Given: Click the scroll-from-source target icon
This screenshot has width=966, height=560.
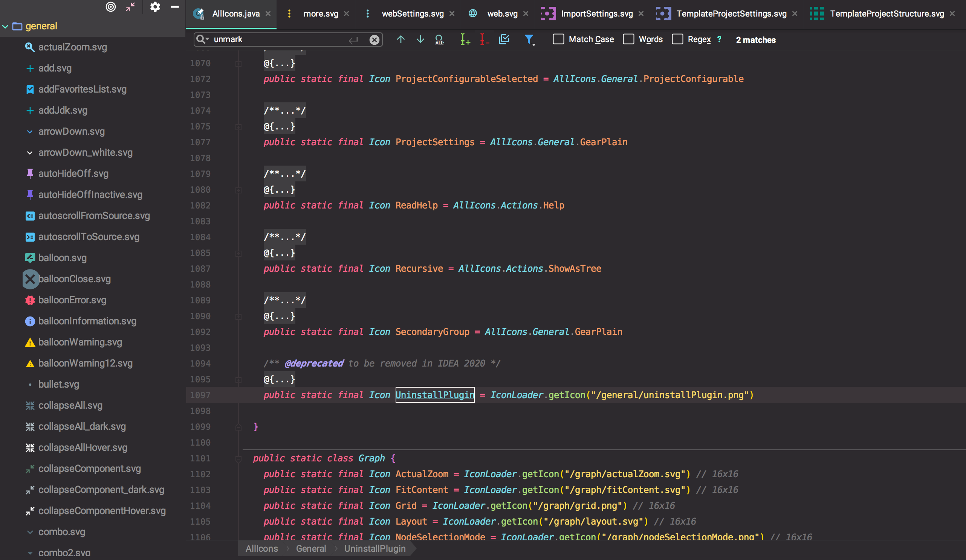Looking at the screenshot, I should pos(111,7).
